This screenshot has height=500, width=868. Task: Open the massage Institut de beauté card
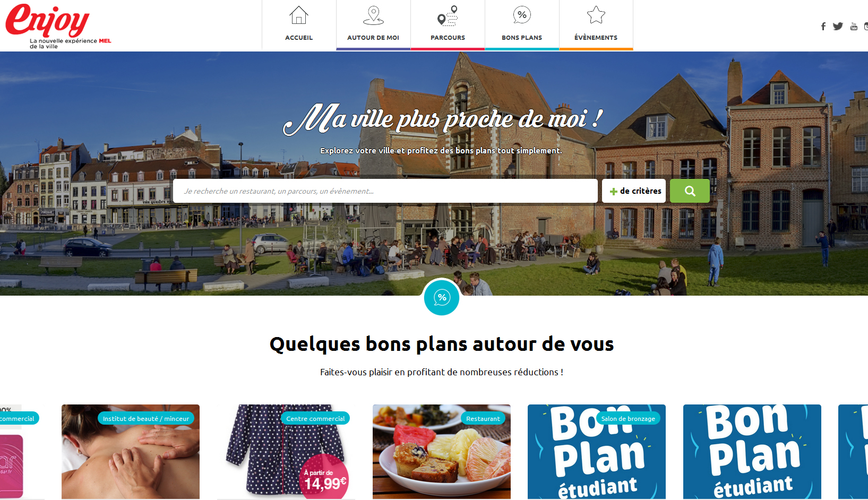(131, 452)
